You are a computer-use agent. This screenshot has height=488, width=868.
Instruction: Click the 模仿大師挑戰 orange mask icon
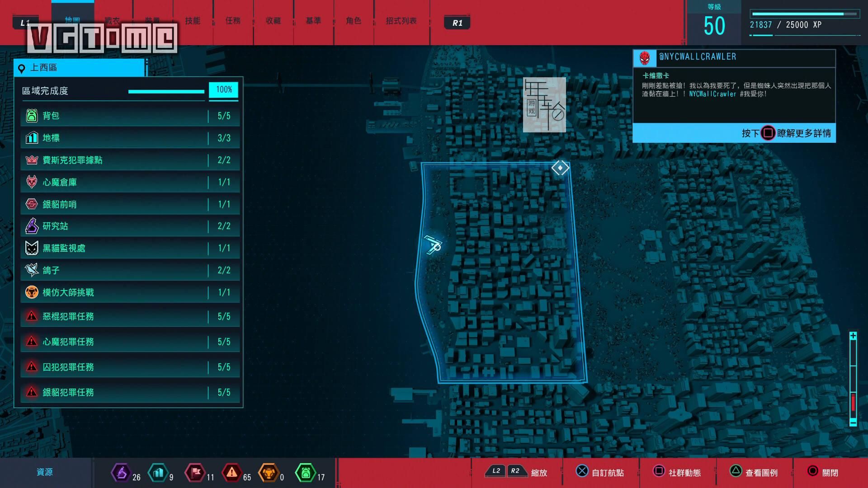click(x=32, y=292)
